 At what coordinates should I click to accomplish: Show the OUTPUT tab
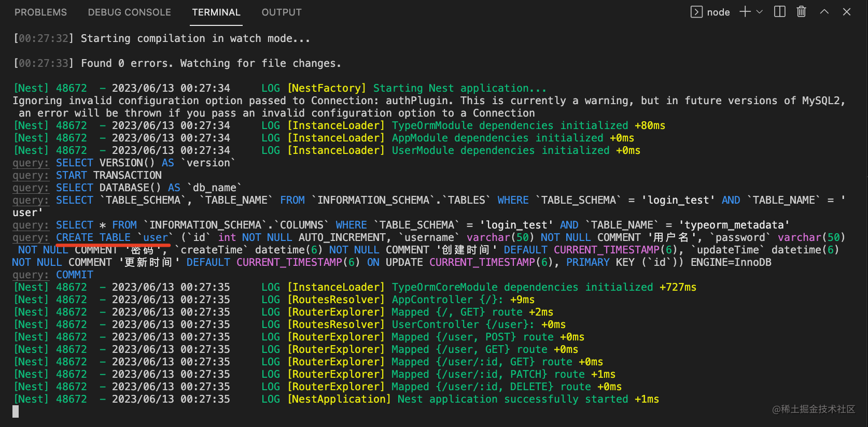coord(282,12)
